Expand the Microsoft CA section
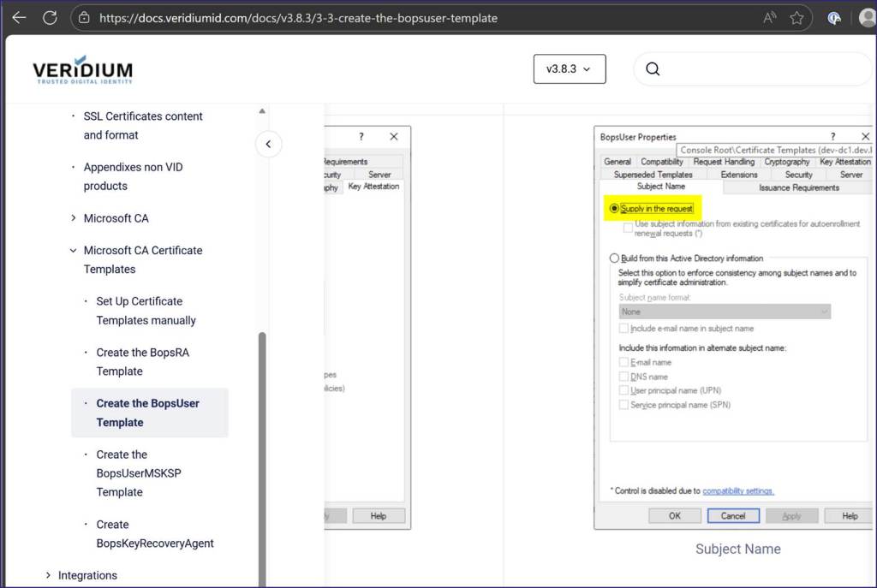Image resolution: width=877 pixels, height=588 pixels. (74, 218)
